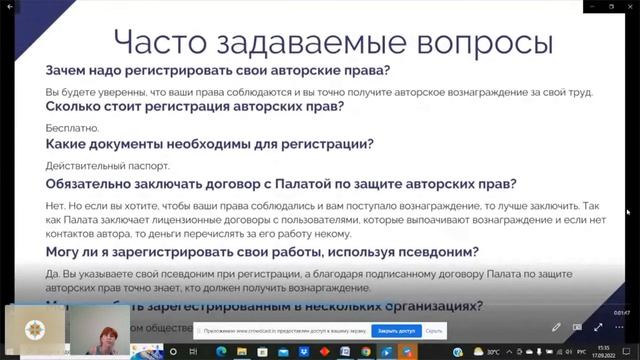Click question Сколько стоит регистрация авторских прав
Viewport: 640px width, 360px height.
(x=195, y=106)
